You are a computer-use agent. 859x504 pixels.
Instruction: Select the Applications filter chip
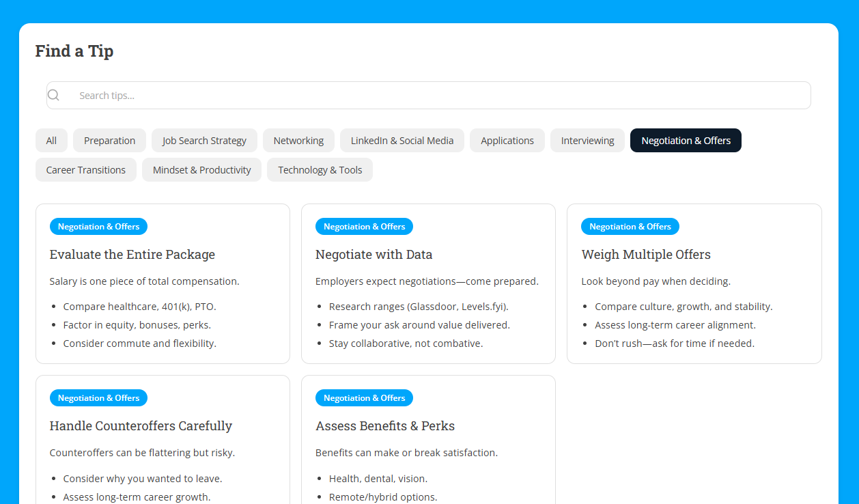[507, 140]
